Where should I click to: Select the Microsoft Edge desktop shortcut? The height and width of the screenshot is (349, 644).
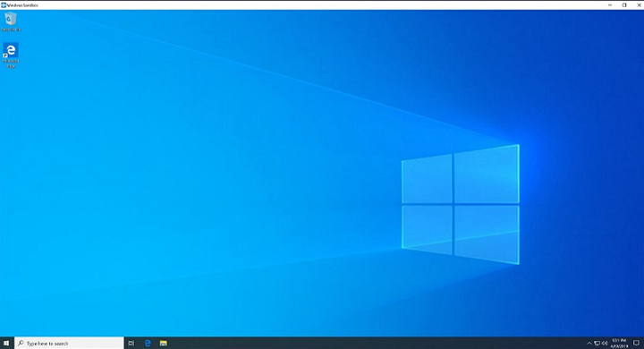11,55
